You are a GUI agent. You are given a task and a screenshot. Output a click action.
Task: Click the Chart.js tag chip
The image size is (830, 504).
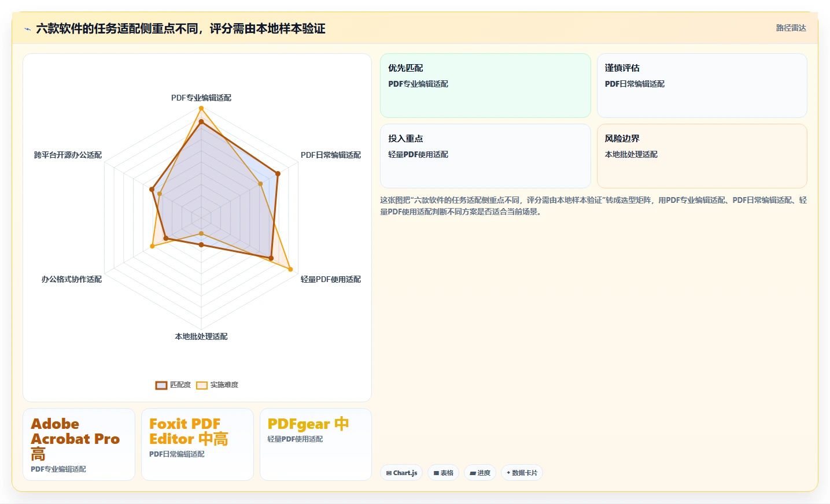tap(401, 473)
